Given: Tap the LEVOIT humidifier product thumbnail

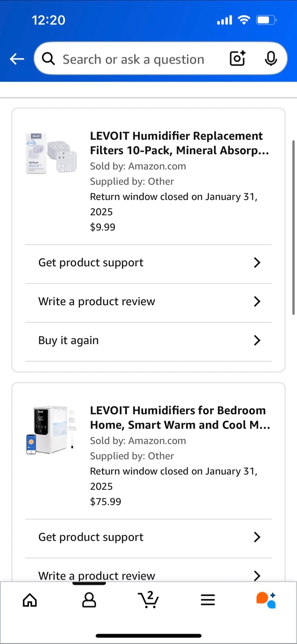Looking at the screenshot, I should click(51, 430).
